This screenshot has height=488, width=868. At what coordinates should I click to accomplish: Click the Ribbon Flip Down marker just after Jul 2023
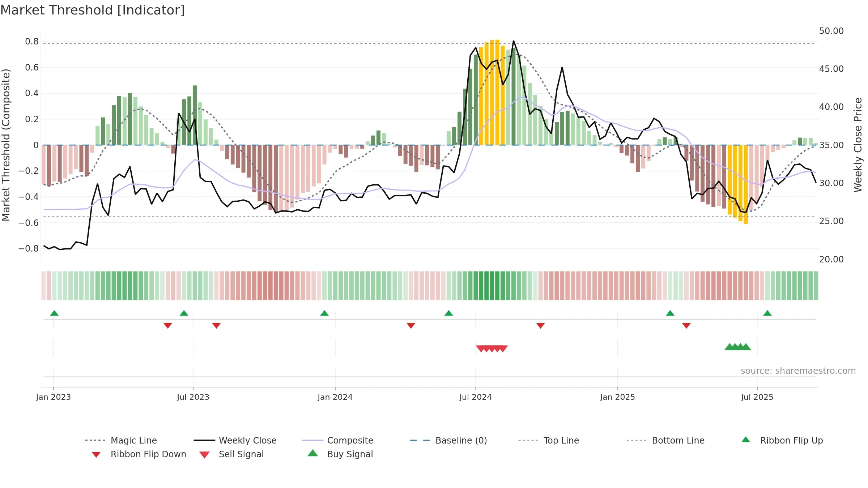coord(216,326)
